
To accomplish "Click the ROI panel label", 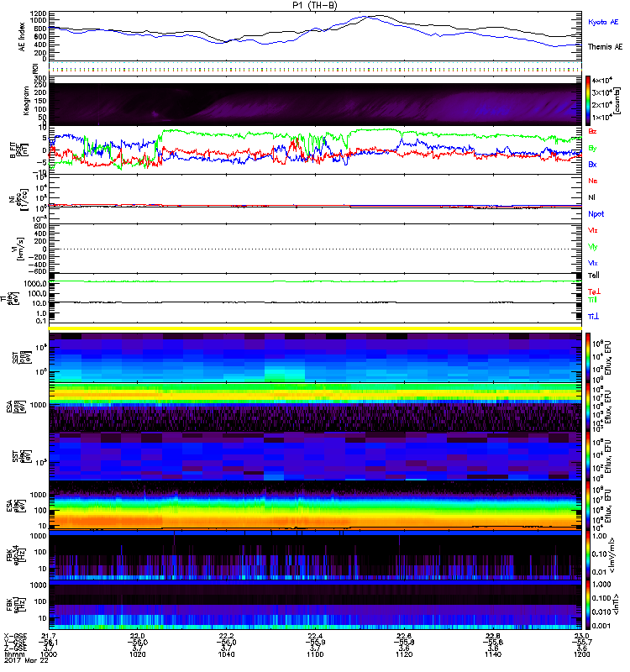I will (35, 68).
